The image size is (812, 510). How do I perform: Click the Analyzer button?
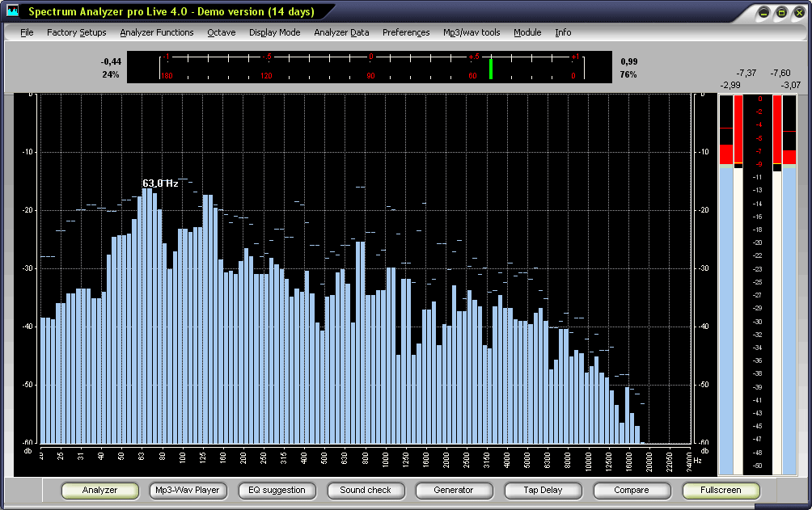tap(100, 491)
